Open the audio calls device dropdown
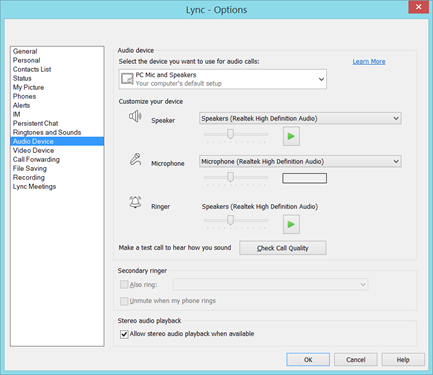Viewport: 433px width, 375px height. click(223, 79)
